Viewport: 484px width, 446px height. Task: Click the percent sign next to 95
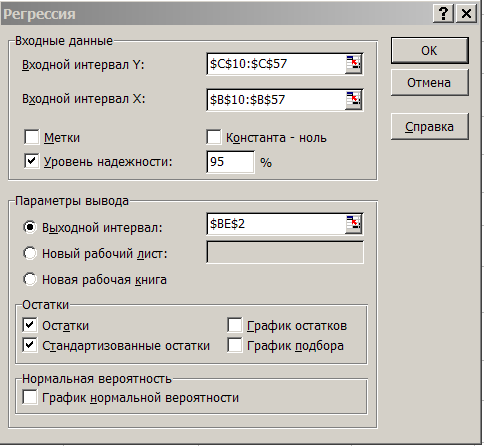[x=266, y=163]
